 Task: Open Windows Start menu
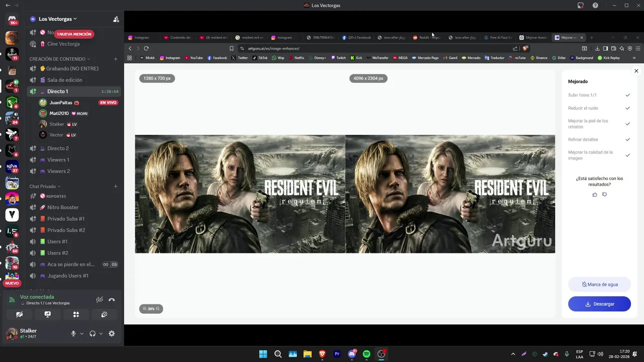[263, 354]
